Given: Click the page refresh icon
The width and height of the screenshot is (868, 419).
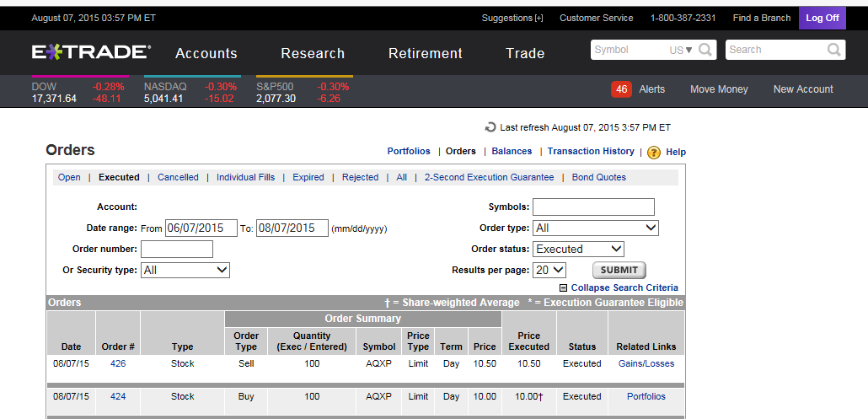Looking at the screenshot, I should [490, 127].
